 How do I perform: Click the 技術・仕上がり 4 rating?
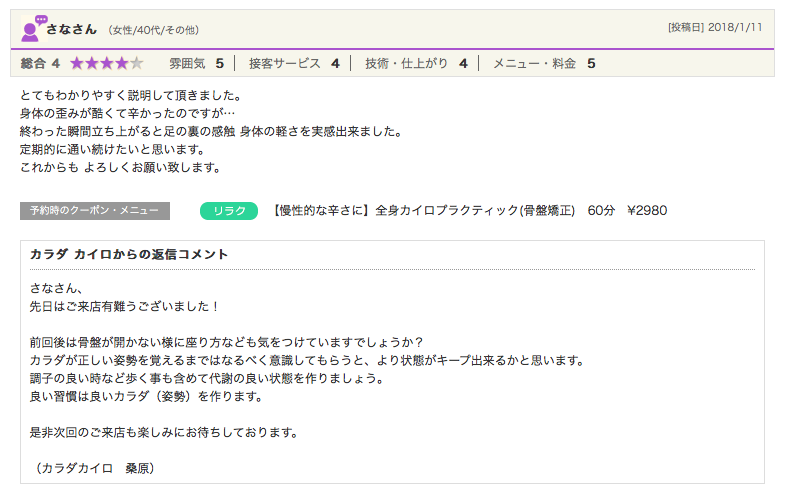(x=416, y=63)
